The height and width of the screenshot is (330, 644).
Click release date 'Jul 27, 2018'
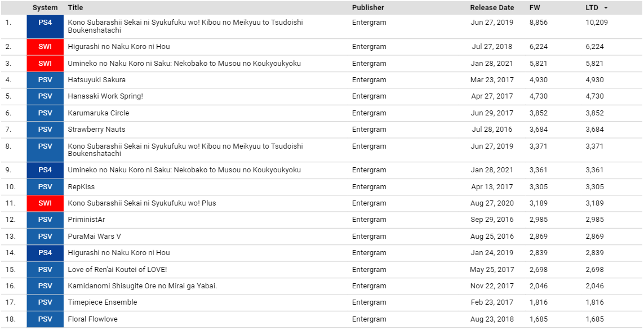[492, 47]
